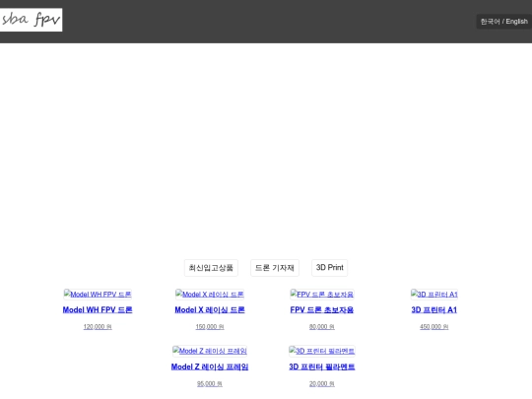The height and width of the screenshot is (399, 532).
Task: Select the 드론 기자재 tab
Action: pyautogui.click(x=275, y=268)
